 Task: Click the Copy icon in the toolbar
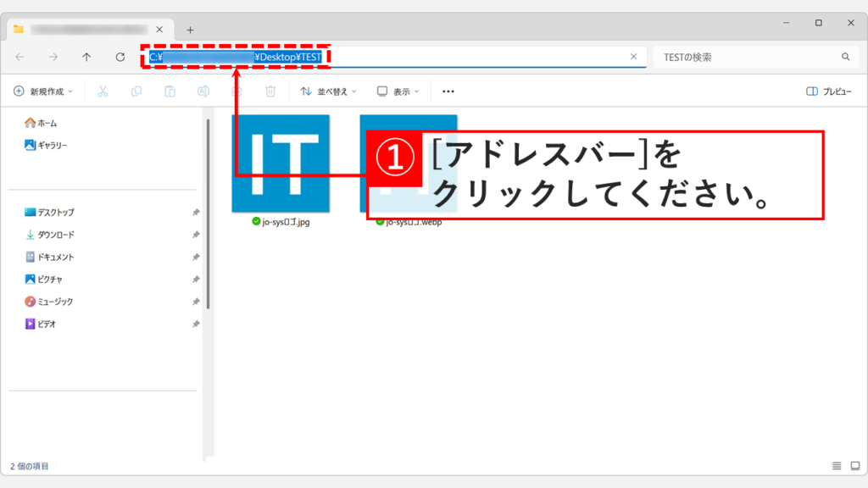[x=136, y=91]
